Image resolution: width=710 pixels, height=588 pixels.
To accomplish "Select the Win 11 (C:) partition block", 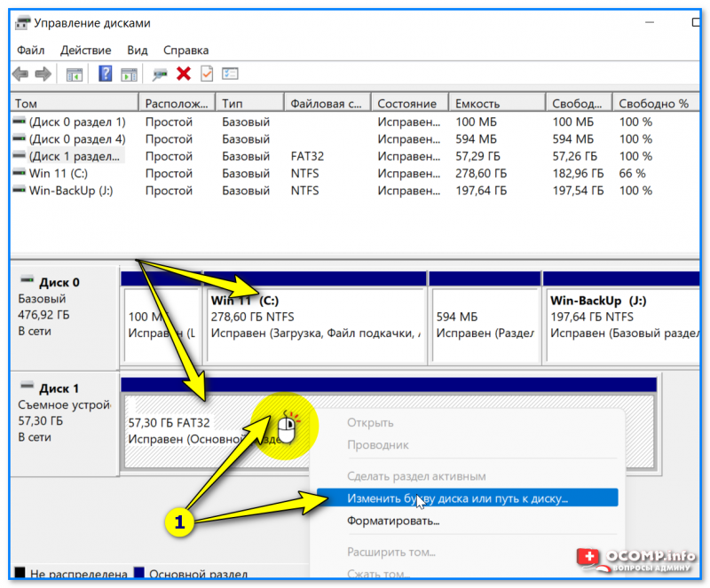I will point(316,318).
